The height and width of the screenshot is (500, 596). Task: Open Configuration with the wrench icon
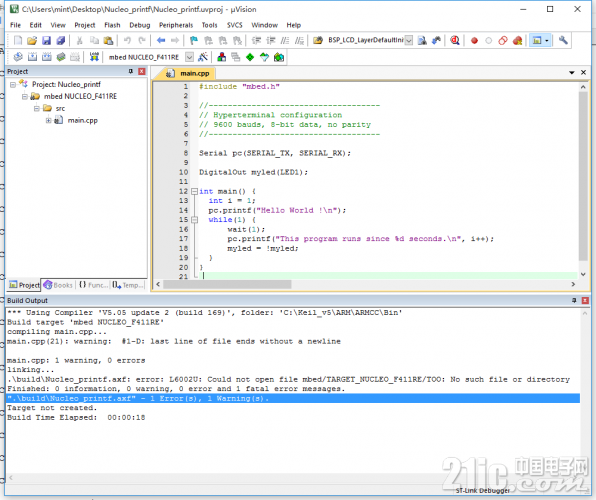[x=563, y=40]
